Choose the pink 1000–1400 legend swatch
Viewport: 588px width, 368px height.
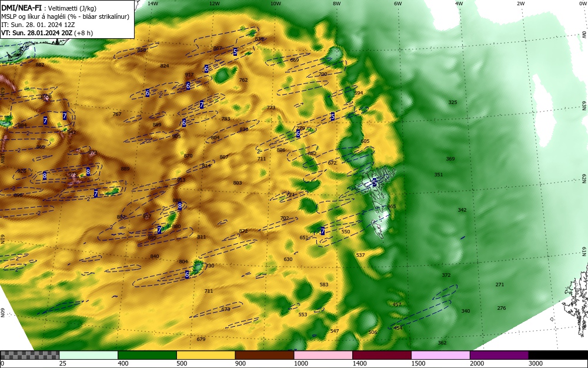coord(323,355)
